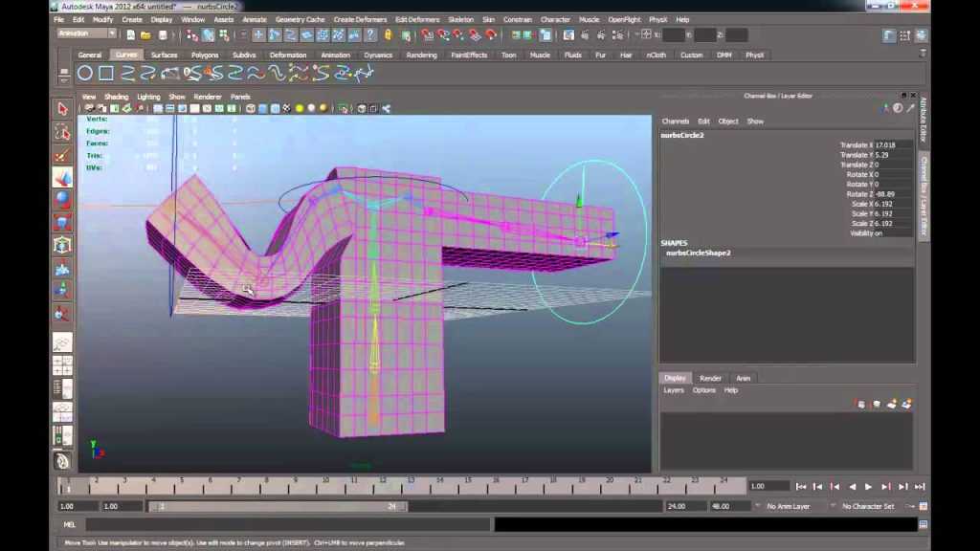
Task: Toggle Select by Component Type mode
Action: (x=224, y=35)
